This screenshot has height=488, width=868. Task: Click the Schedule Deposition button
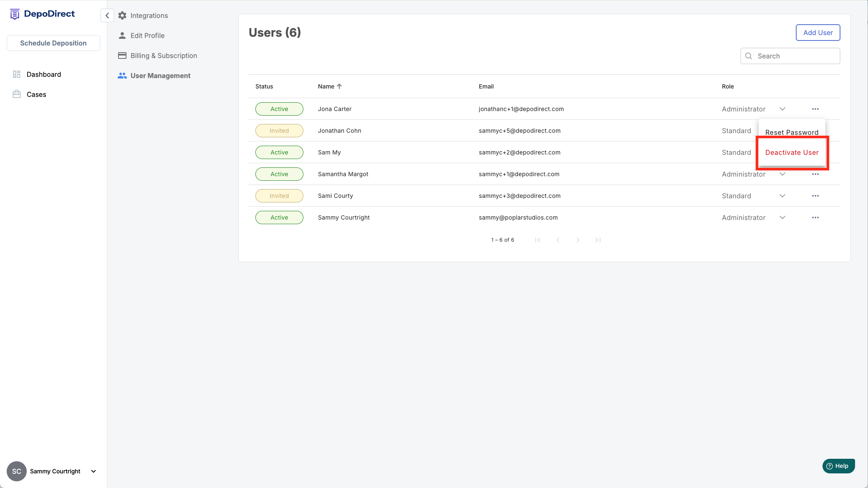[53, 43]
